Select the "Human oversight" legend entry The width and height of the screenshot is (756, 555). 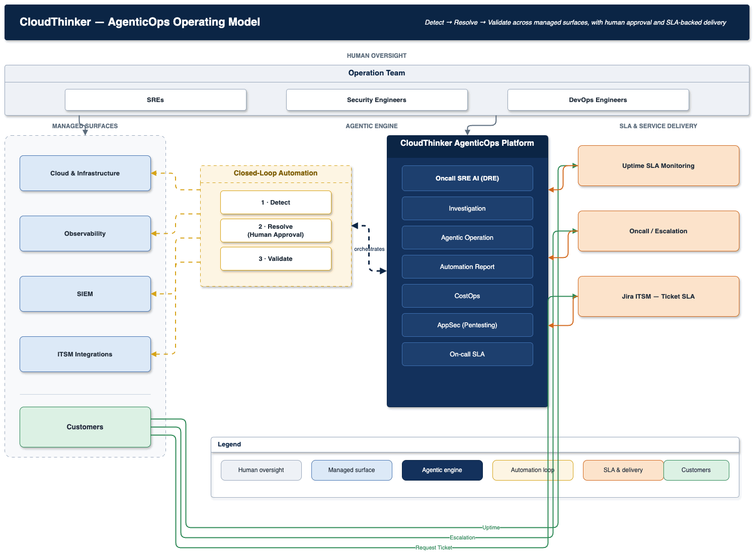tap(261, 470)
